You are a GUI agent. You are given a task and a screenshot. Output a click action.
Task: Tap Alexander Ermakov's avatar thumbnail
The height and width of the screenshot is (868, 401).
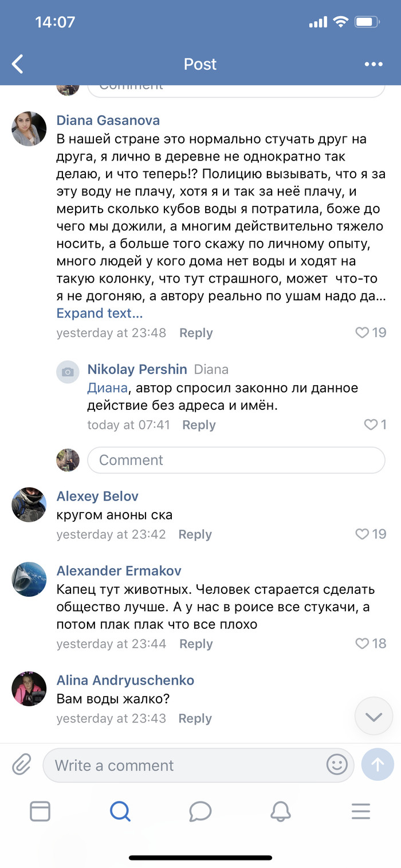coord(29,580)
